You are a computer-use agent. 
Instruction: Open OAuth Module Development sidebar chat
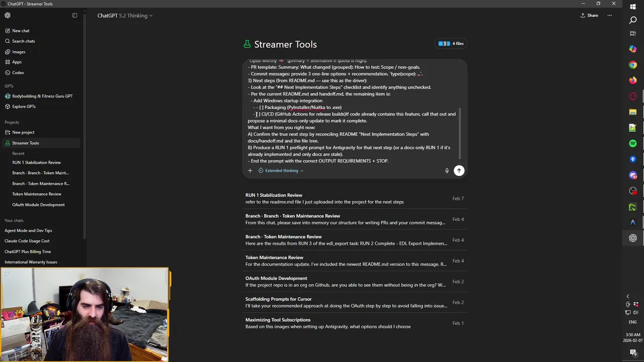[x=38, y=205]
